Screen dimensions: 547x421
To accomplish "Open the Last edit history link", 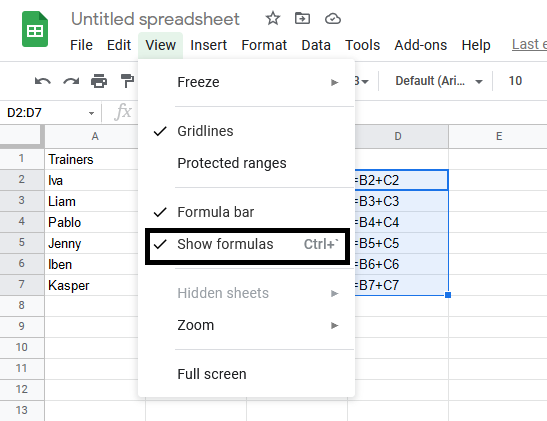I will [x=529, y=45].
